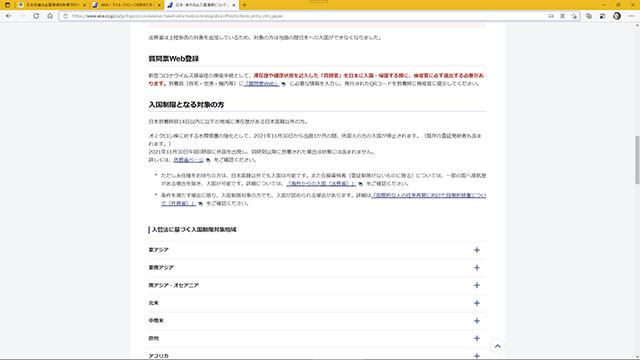This screenshot has width=640, height=360.
Task: Expand the 中南米 region plus icon
Action: pyautogui.click(x=476, y=321)
